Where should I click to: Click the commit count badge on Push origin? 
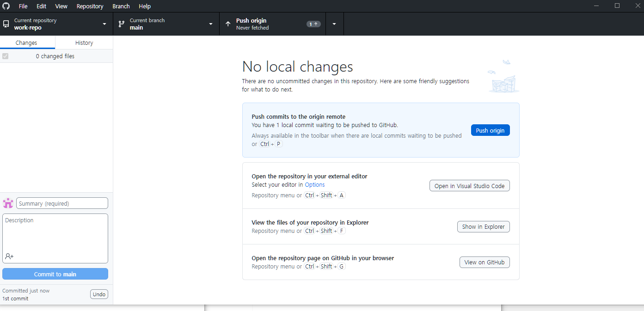(313, 24)
